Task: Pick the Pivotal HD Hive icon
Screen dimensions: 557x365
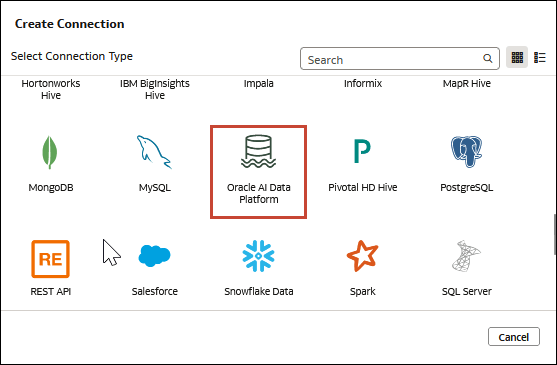Action: [x=362, y=151]
